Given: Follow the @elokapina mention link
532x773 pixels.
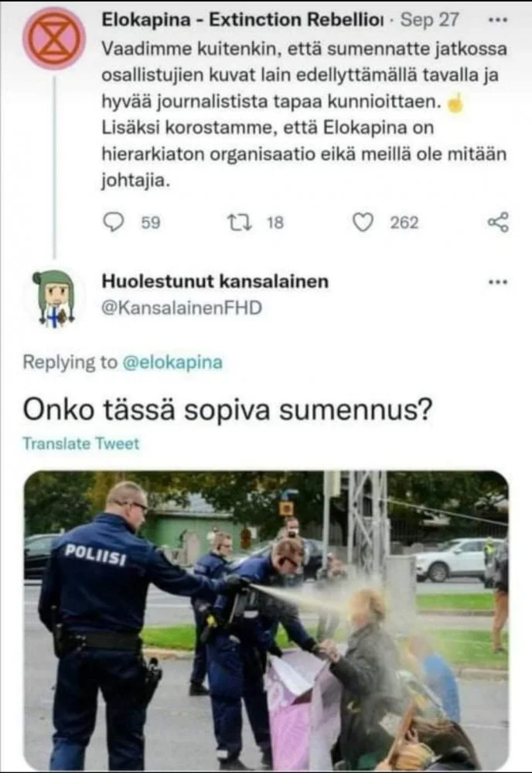Looking at the screenshot, I should (172, 363).
